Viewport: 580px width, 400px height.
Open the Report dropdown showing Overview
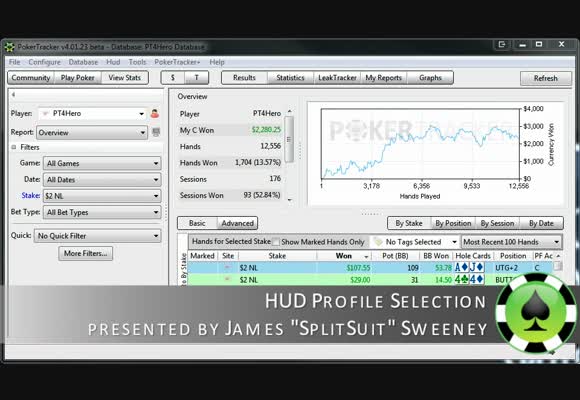92,132
